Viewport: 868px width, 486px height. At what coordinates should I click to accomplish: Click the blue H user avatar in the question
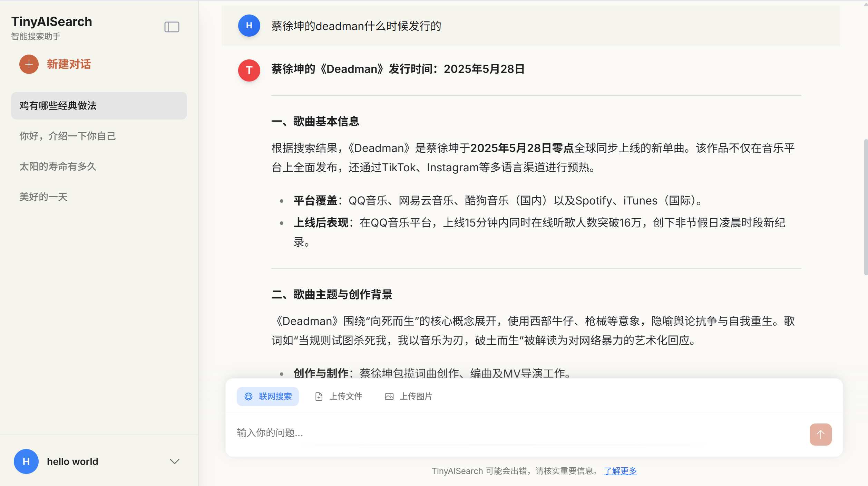[249, 26]
